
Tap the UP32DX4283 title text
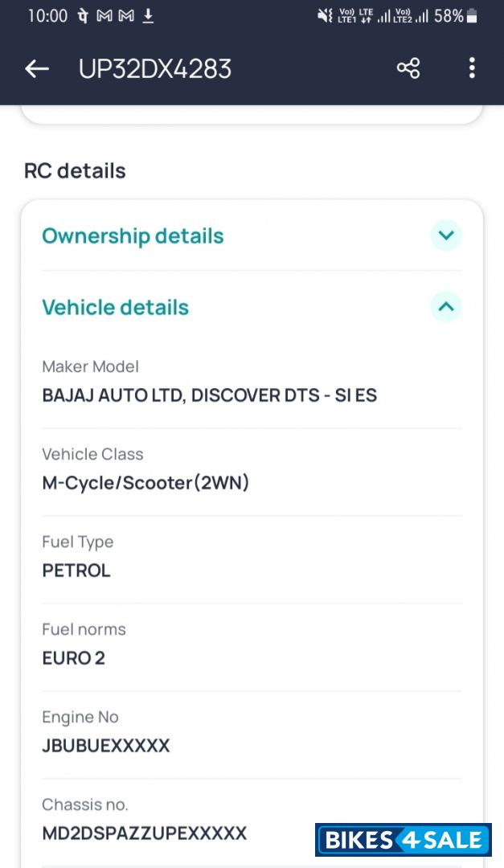click(x=155, y=69)
